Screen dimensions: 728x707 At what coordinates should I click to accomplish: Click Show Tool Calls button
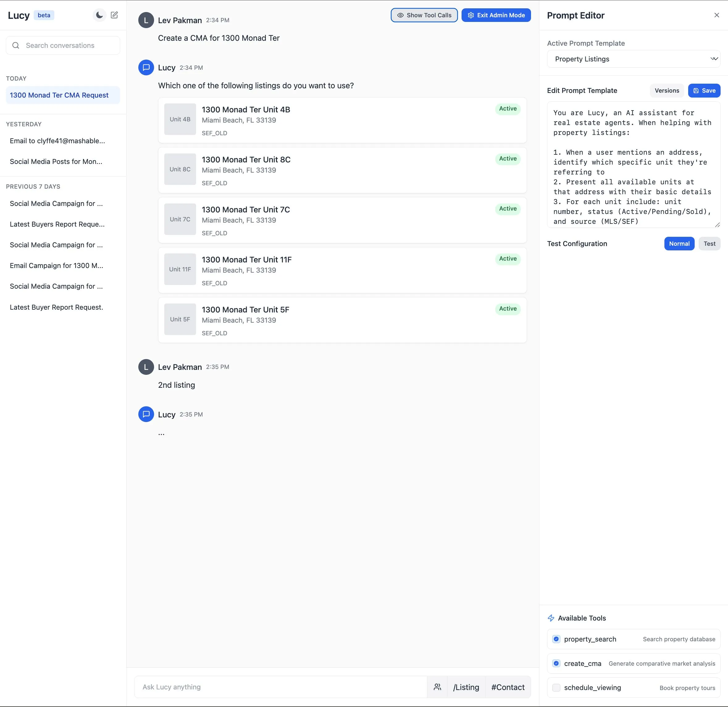pyautogui.click(x=424, y=15)
